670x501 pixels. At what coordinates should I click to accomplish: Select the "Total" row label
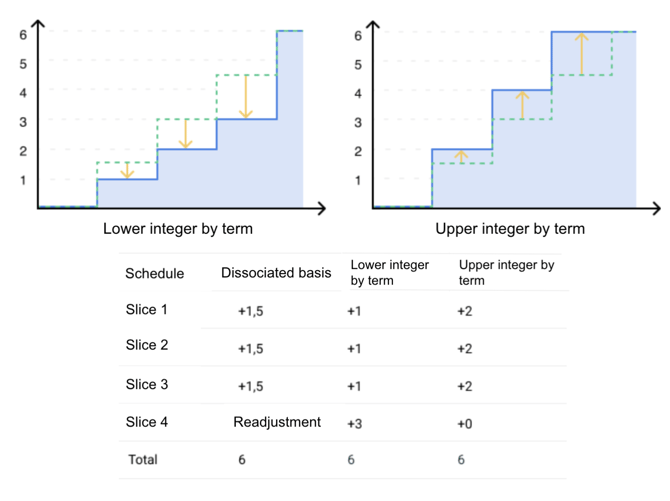143,460
